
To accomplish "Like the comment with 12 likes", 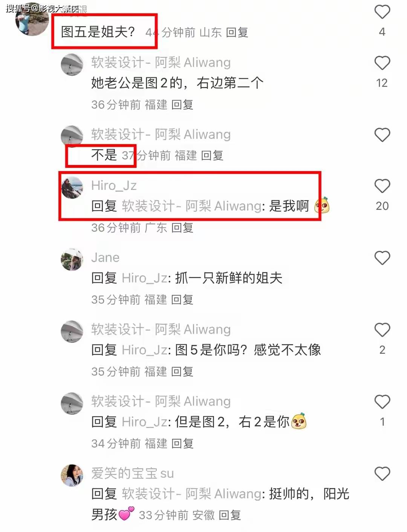I will pos(382,63).
